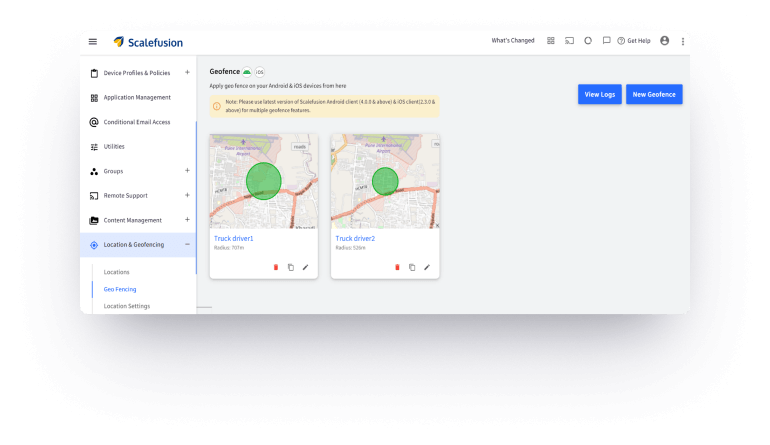770x445 pixels.
Task: Click Get Help in the header
Action: point(634,41)
